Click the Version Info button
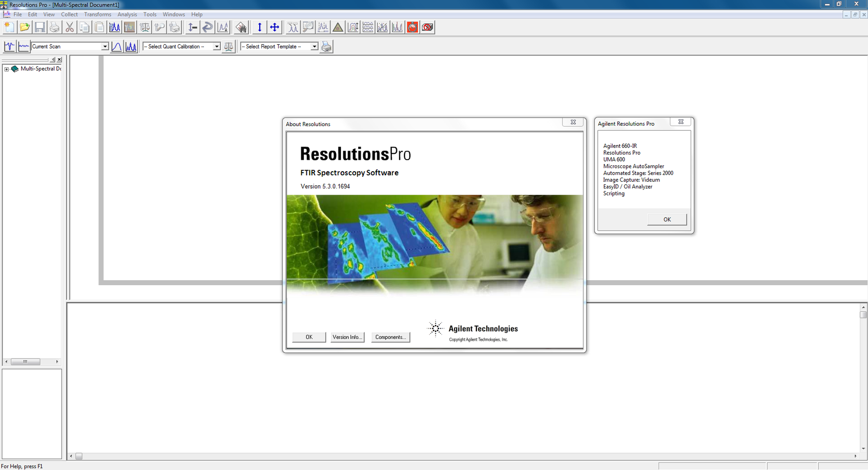The width and height of the screenshot is (868, 470). 347,337
